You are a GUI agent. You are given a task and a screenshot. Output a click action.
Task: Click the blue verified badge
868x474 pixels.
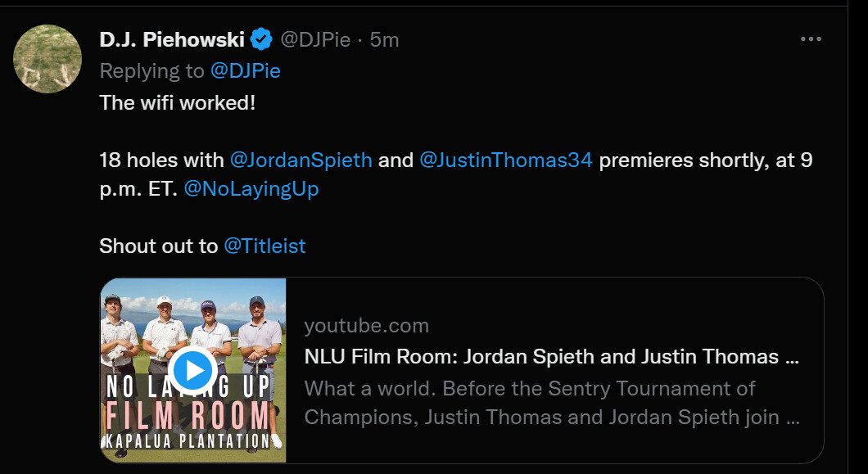(x=261, y=38)
